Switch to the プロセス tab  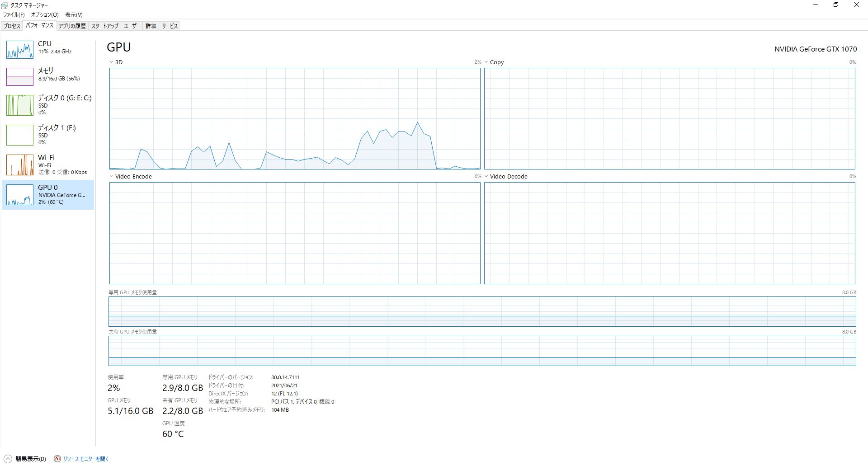[x=12, y=26]
